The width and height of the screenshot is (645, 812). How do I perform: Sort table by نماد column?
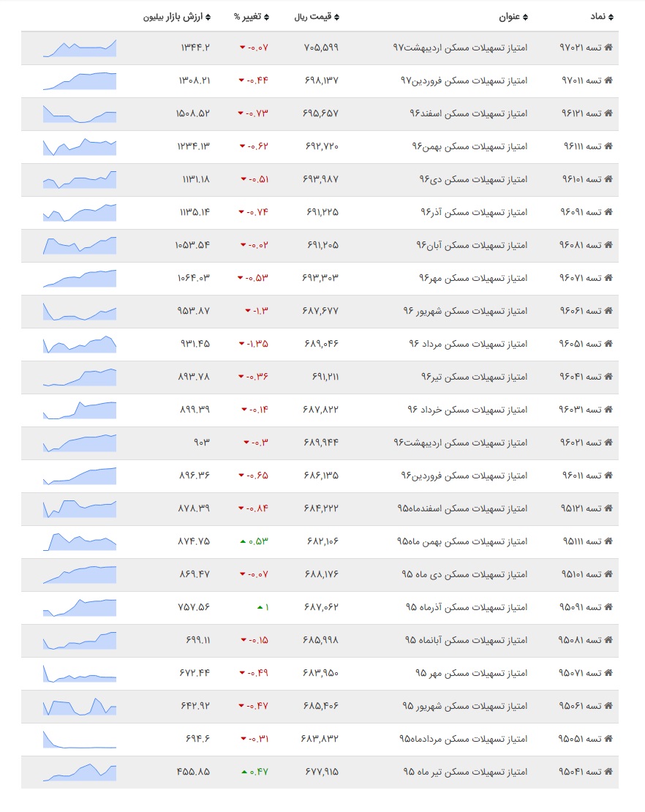tap(602, 17)
